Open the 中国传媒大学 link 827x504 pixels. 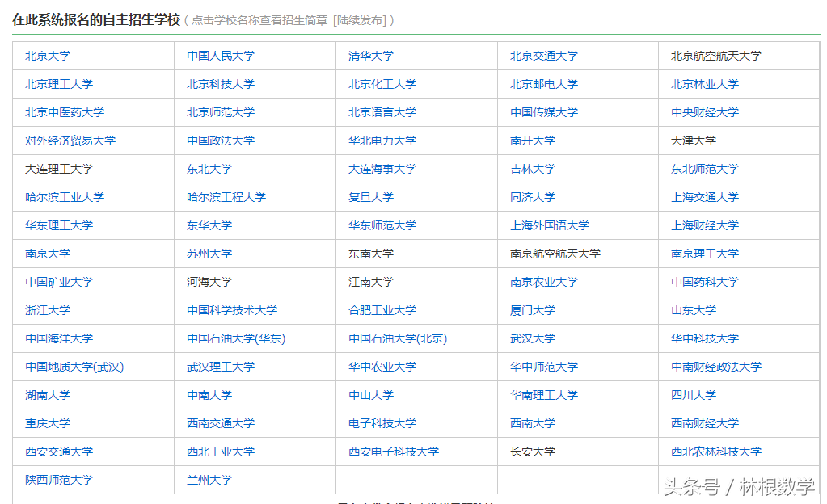pos(544,113)
